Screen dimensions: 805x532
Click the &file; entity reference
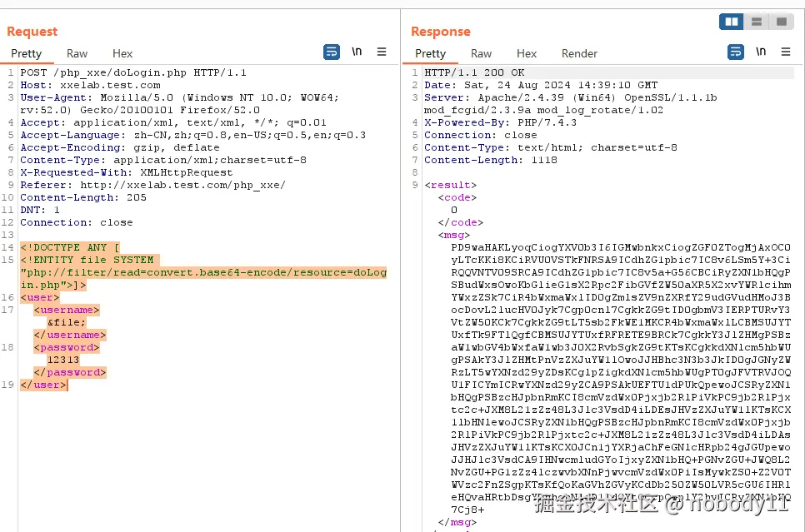pos(66,322)
